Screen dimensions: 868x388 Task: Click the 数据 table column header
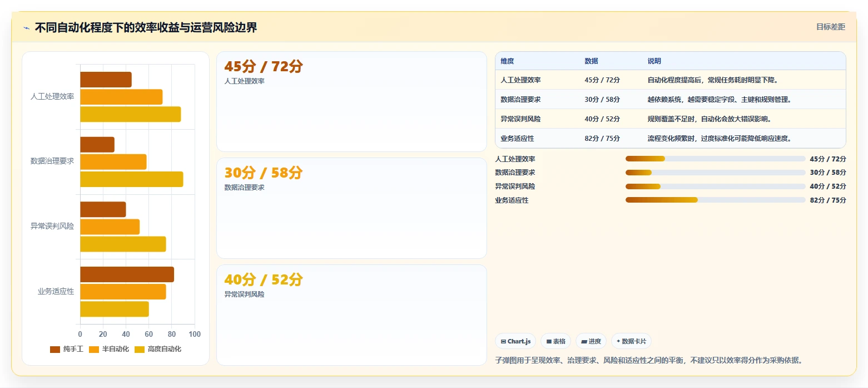pyautogui.click(x=591, y=61)
